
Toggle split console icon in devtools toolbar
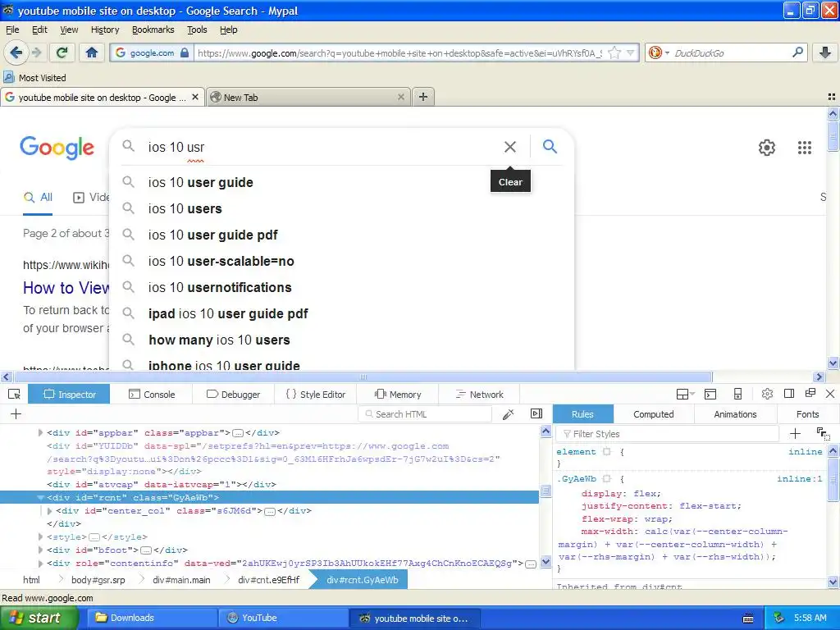(x=710, y=395)
